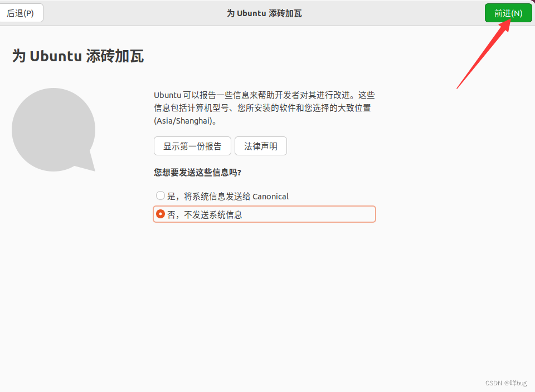Click the 您想要发送这些信息吗? question text

pos(197,173)
